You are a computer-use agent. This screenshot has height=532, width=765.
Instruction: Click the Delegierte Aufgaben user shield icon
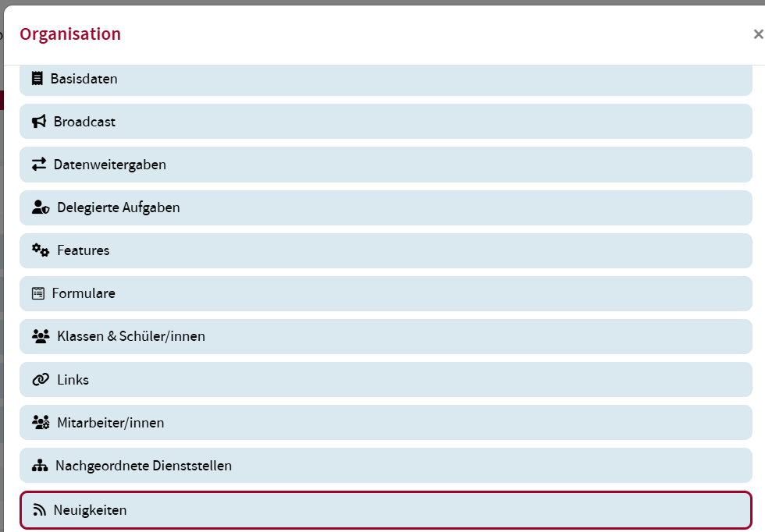pyautogui.click(x=41, y=207)
